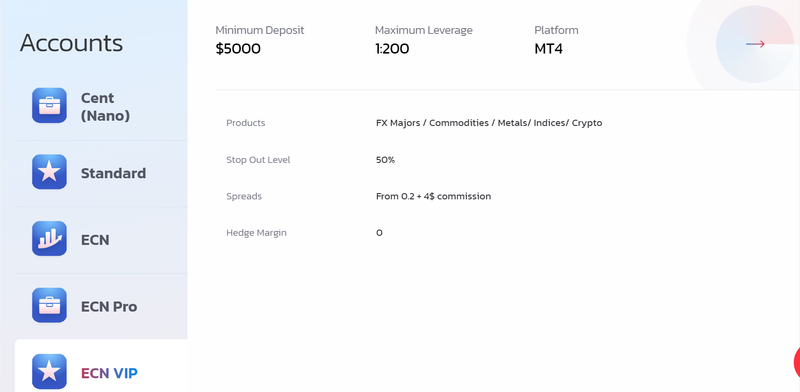Screen dimensions: 800x392
Task: Click the FX Majors / Commodities products text
Action: tap(489, 123)
